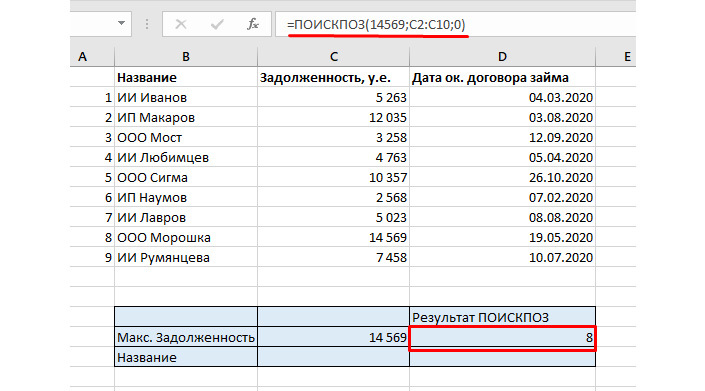This screenshot has height=391, width=705.
Task: Select cell ООО Сигма
Action: click(186, 177)
